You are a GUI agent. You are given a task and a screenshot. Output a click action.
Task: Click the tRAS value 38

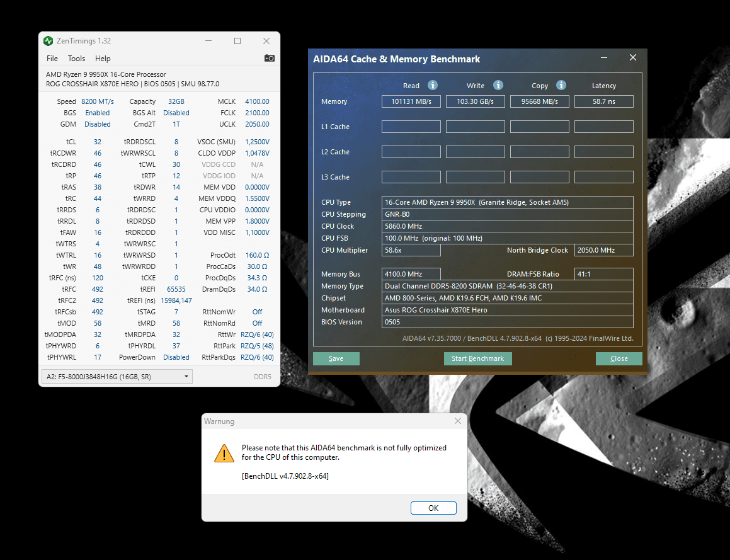[x=97, y=187]
